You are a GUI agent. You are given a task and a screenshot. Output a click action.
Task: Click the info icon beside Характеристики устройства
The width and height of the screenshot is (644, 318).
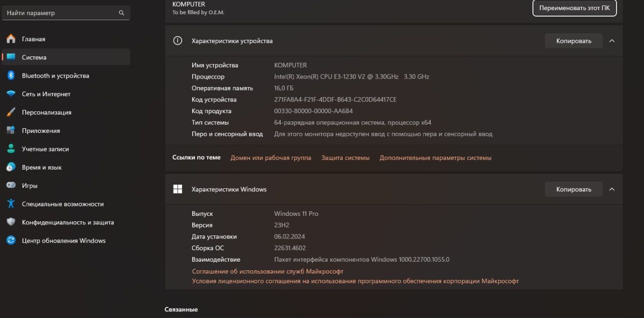(178, 41)
